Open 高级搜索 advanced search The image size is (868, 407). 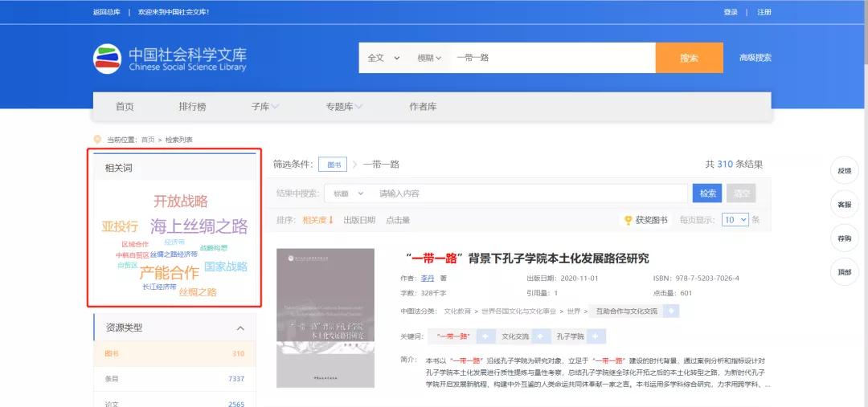pos(755,58)
